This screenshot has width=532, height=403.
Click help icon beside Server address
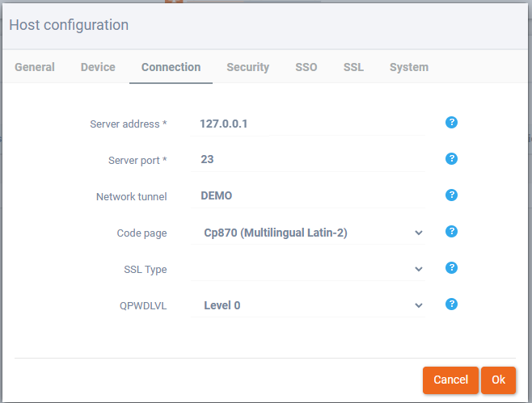coord(452,123)
